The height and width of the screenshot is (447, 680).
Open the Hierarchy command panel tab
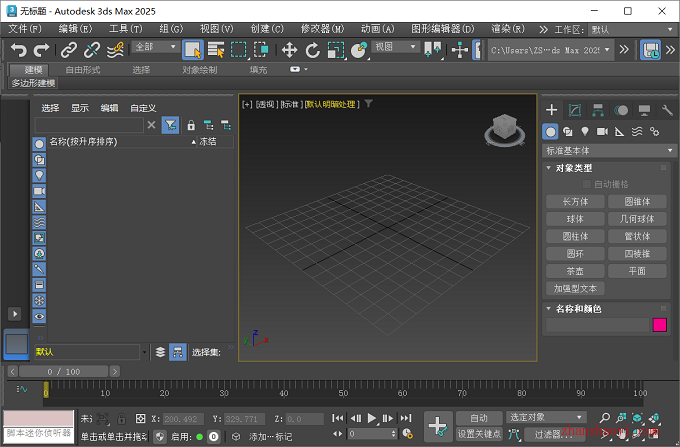(598, 110)
